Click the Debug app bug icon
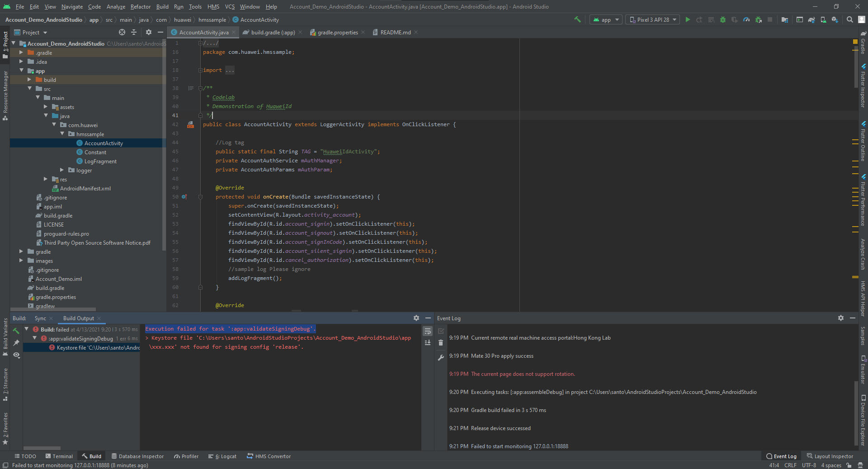This screenshot has width=868, height=469. pyautogui.click(x=722, y=20)
